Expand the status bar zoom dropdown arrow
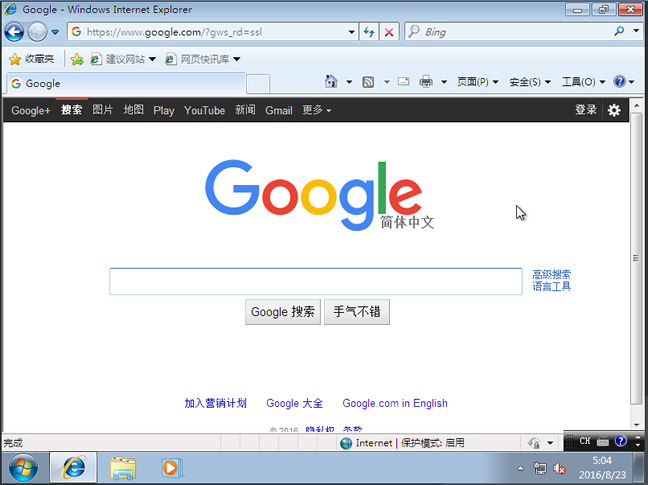This screenshot has height=485, width=648. coord(550,443)
